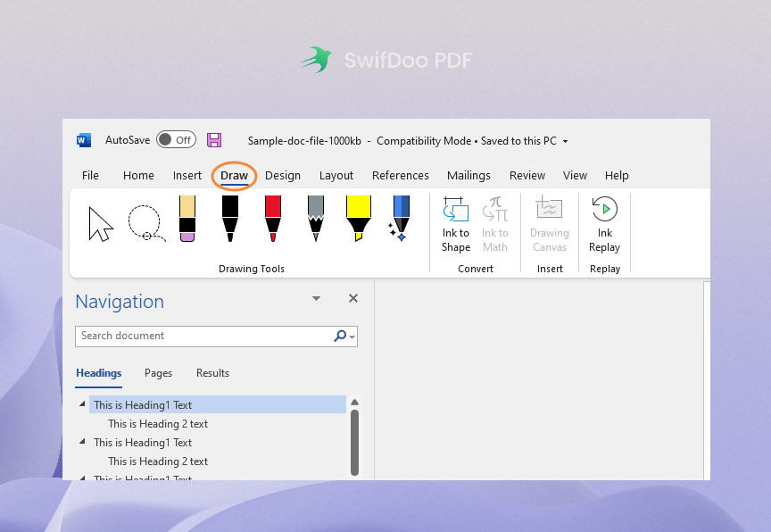Open the File menu
The image size is (771, 532).
pyautogui.click(x=90, y=176)
